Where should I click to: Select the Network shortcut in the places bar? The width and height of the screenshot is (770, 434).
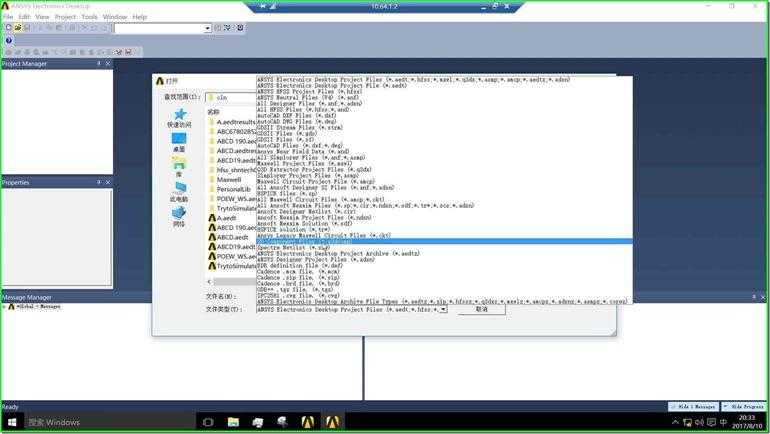[x=179, y=217]
